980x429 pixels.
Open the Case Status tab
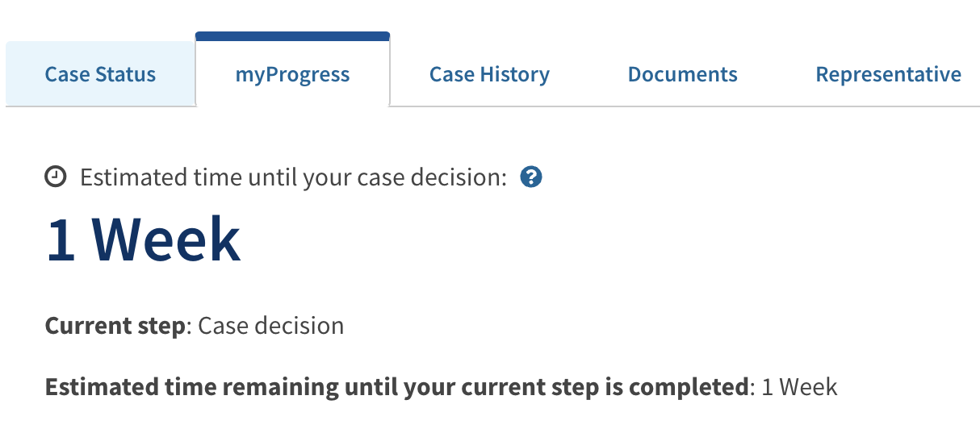(x=100, y=75)
